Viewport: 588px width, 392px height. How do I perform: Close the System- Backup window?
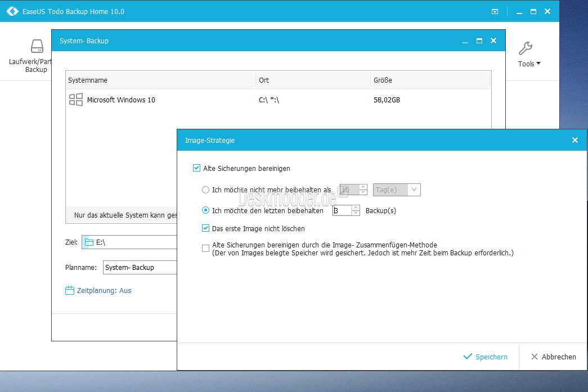(x=493, y=40)
